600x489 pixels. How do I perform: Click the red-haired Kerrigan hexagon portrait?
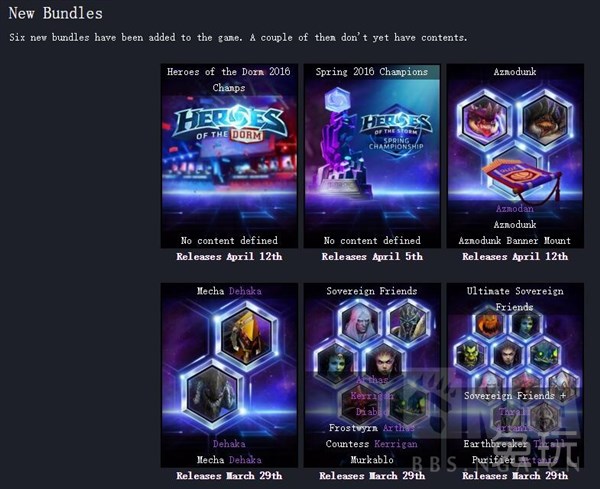click(384, 361)
